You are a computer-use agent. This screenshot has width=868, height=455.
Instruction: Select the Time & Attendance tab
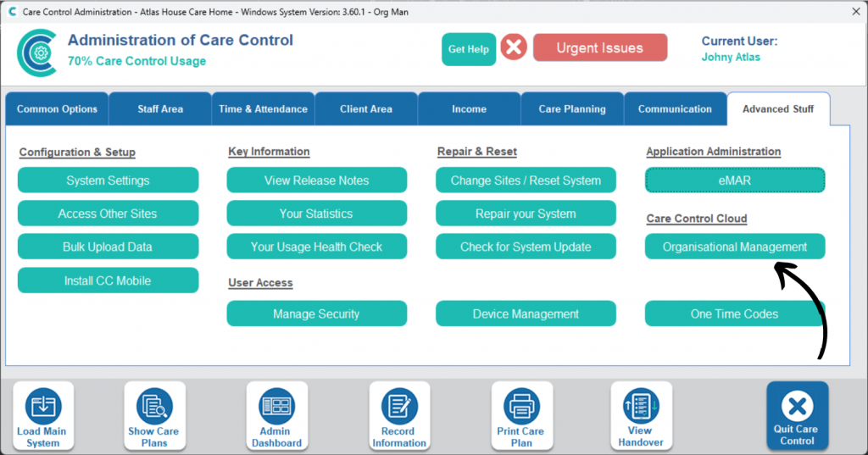pyautogui.click(x=263, y=109)
